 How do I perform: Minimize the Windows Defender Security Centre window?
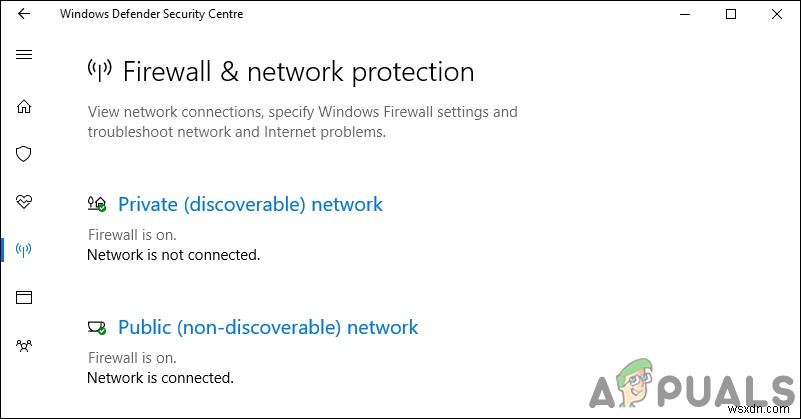(684, 14)
